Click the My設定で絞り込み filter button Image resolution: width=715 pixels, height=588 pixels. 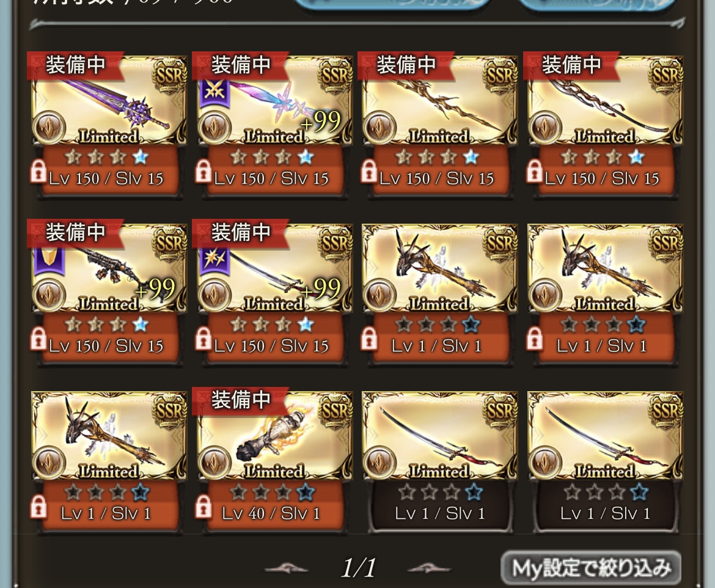pos(591,568)
